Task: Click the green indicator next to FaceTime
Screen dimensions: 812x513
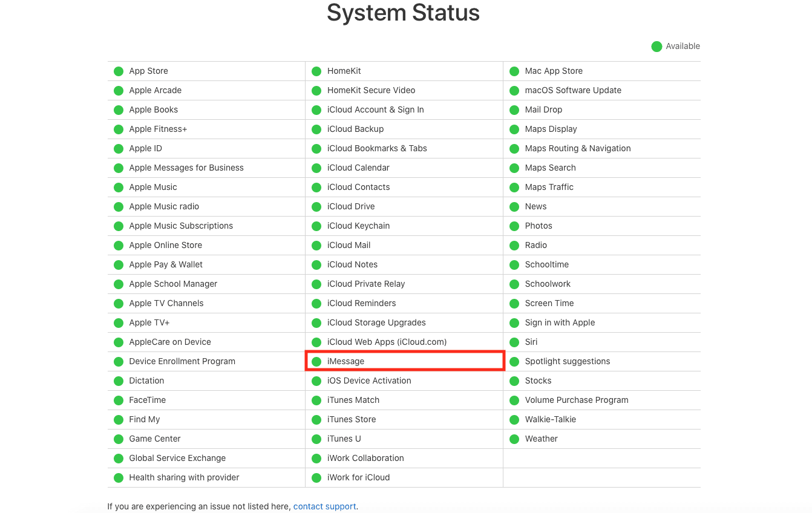Action: pos(119,400)
